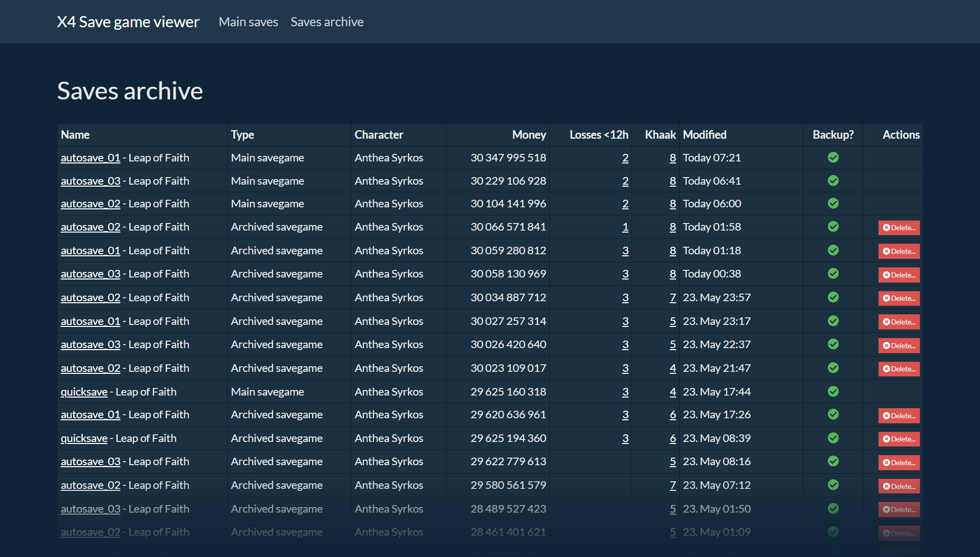Open Khaak count 4 on quicksave 17:44 row

pyautogui.click(x=673, y=392)
